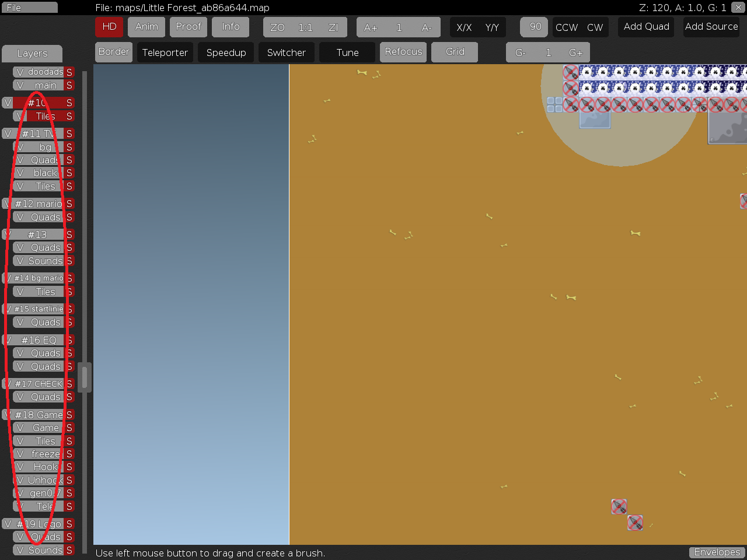Select the freeze layer in Game group

[x=46, y=454]
